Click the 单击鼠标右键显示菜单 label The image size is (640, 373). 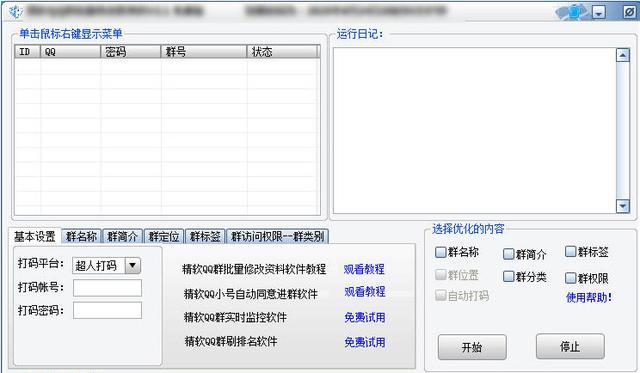[x=71, y=33]
